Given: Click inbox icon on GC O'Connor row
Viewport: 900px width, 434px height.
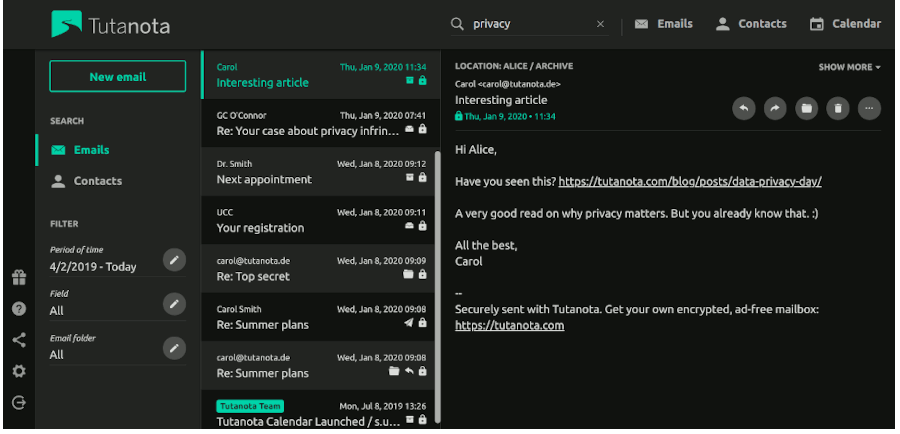Looking at the screenshot, I should point(409,130).
